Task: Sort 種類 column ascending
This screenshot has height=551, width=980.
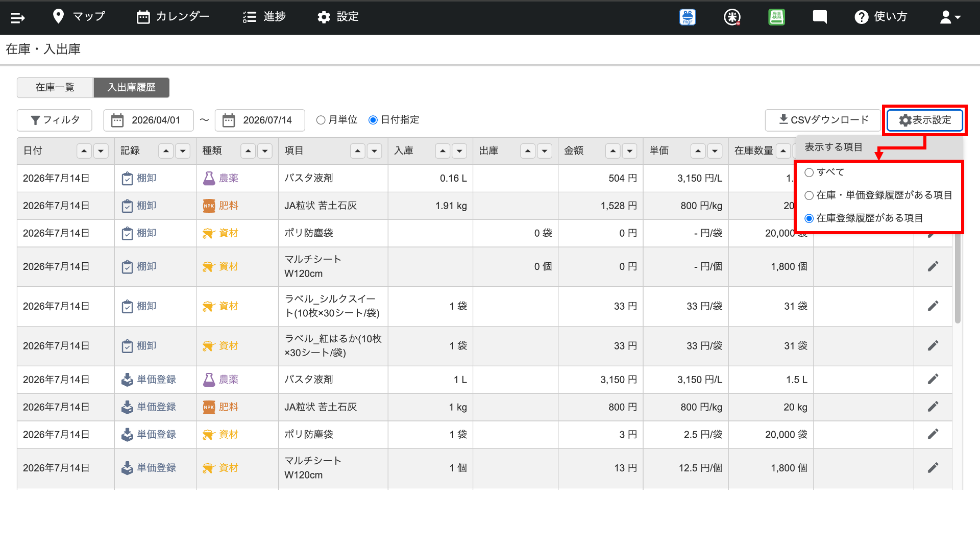Action: pos(248,151)
